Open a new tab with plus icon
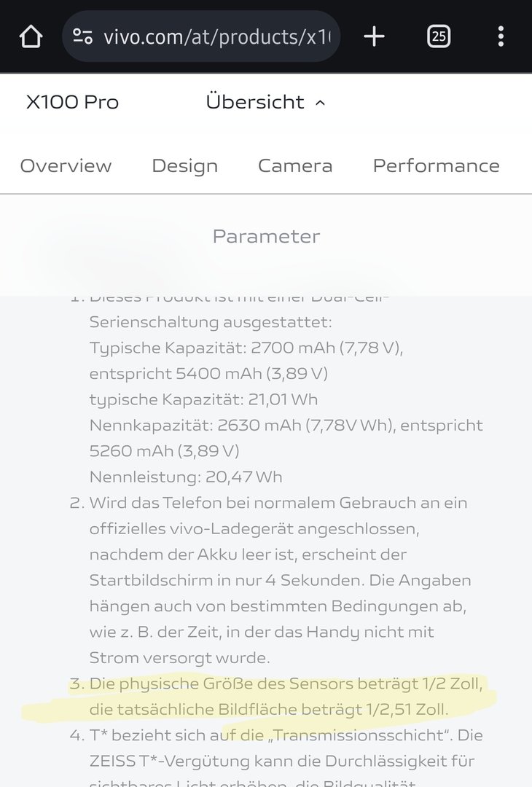 (374, 36)
